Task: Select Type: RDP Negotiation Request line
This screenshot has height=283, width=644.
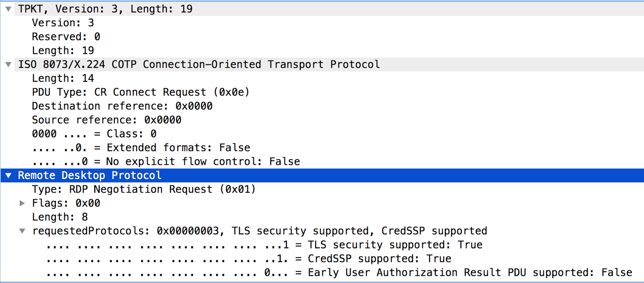Action: click(144, 189)
